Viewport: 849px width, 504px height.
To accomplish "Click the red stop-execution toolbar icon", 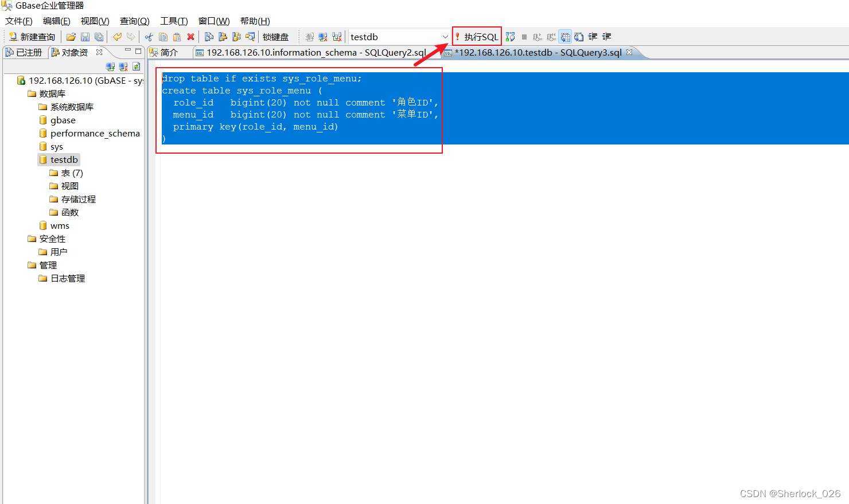I will point(191,36).
